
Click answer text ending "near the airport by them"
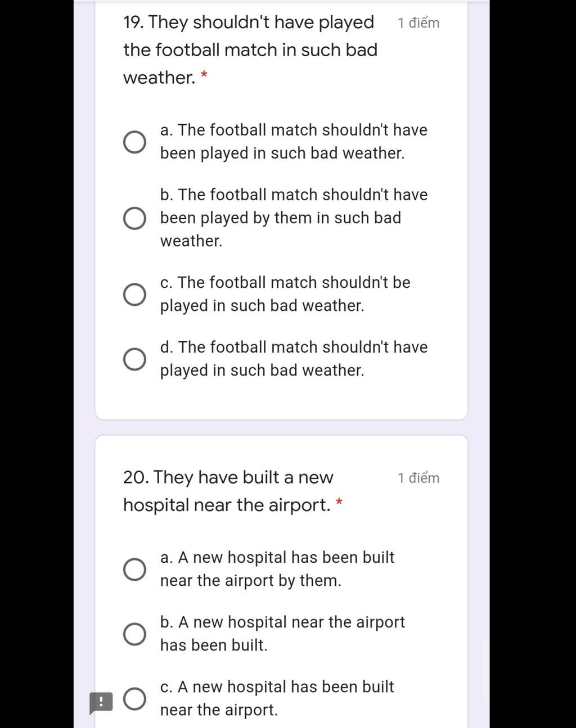(x=277, y=569)
